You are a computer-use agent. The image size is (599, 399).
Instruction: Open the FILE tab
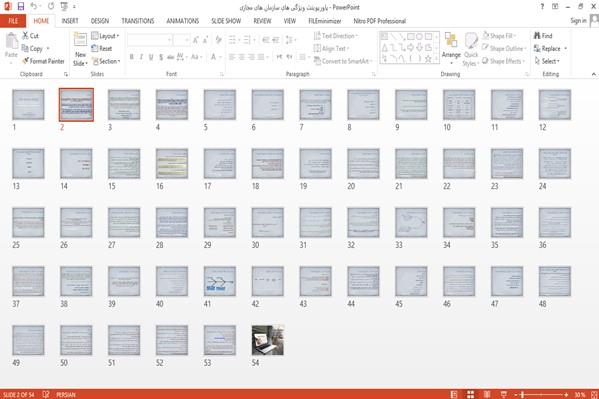coord(13,21)
